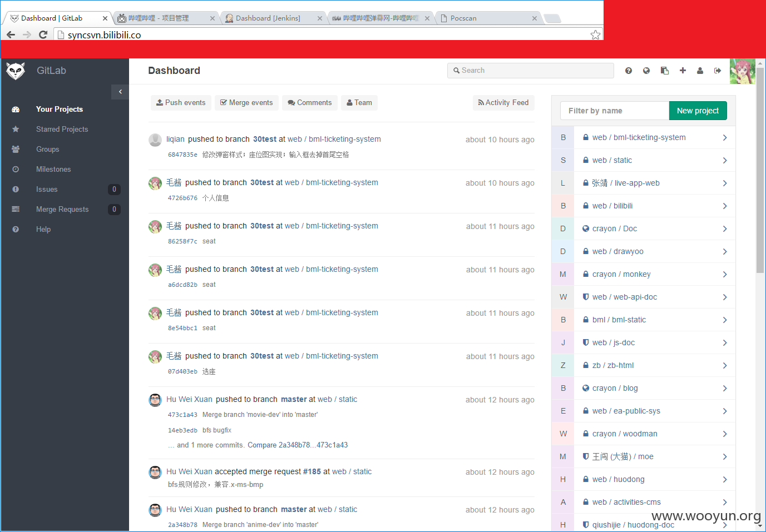The width and height of the screenshot is (766, 532).
Task: Open Compare 2a348b78...473c1a43 link
Action: coord(298,445)
